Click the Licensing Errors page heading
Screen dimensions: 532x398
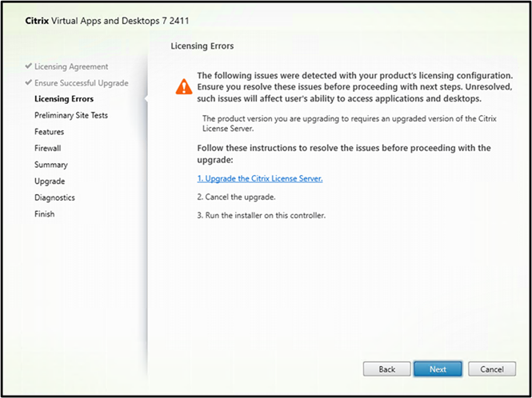coord(202,46)
